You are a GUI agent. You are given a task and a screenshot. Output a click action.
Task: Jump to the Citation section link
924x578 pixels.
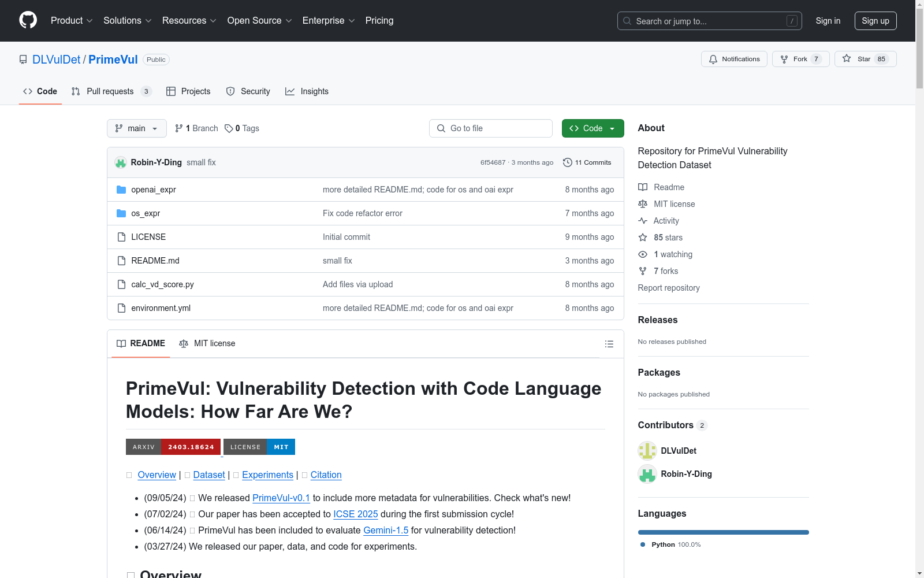[x=326, y=475]
